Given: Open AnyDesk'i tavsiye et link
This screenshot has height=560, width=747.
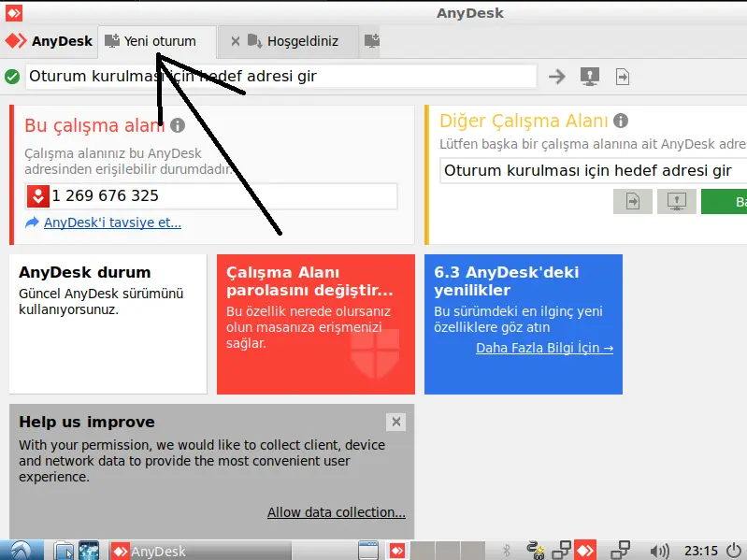Looking at the screenshot, I should [x=112, y=223].
